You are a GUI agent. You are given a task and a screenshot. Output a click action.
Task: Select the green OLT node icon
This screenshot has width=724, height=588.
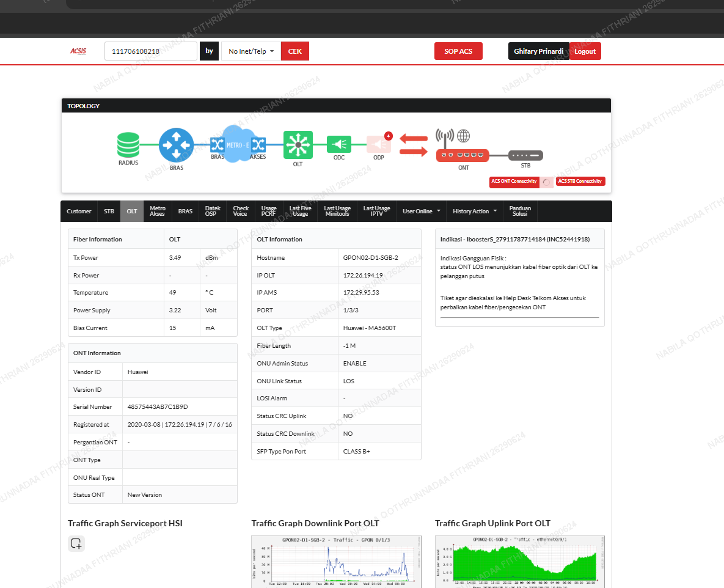298,145
